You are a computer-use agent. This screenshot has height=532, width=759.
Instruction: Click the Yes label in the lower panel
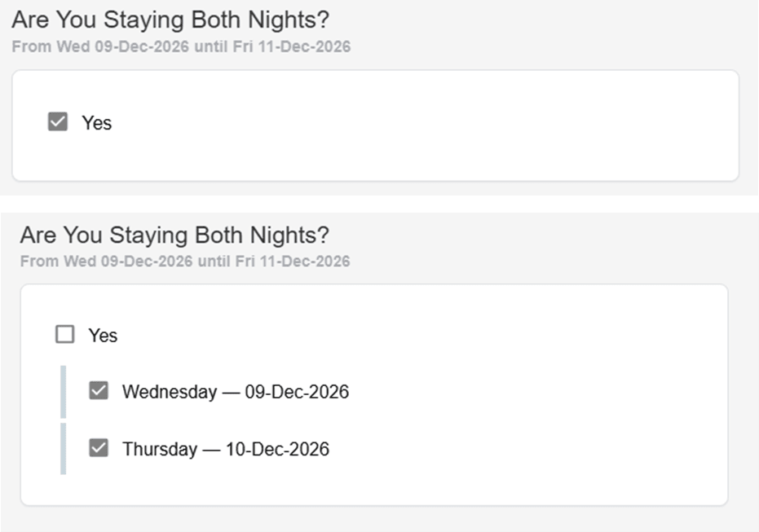[x=103, y=336]
